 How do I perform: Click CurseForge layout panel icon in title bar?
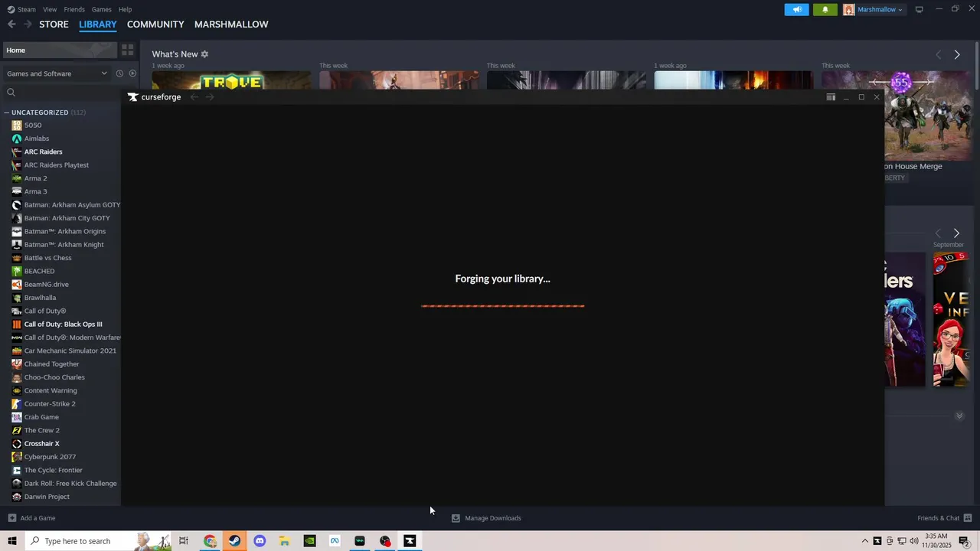pyautogui.click(x=831, y=97)
